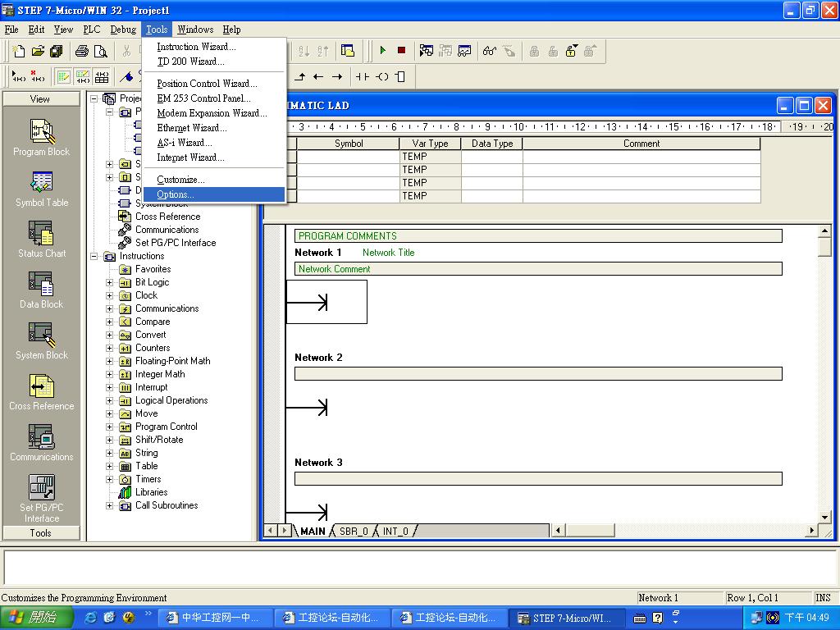Open Internet Explorer quick launch icon
The image size is (840, 630).
[x=91, y=618]
